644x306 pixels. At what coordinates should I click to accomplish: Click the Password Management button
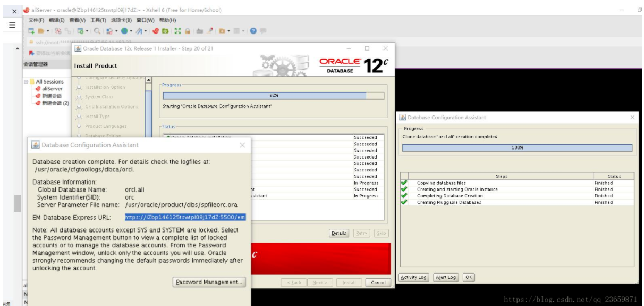click(209, 282)
